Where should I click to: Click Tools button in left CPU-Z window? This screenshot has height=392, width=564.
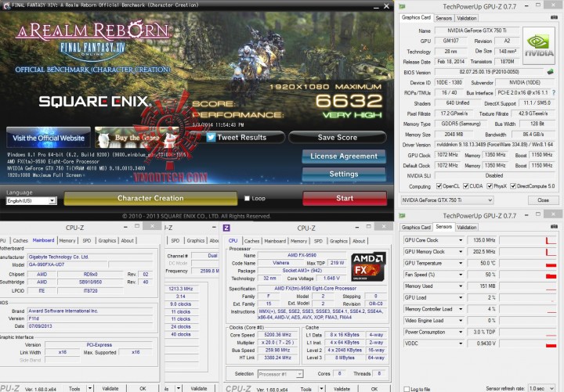point(74,389)
